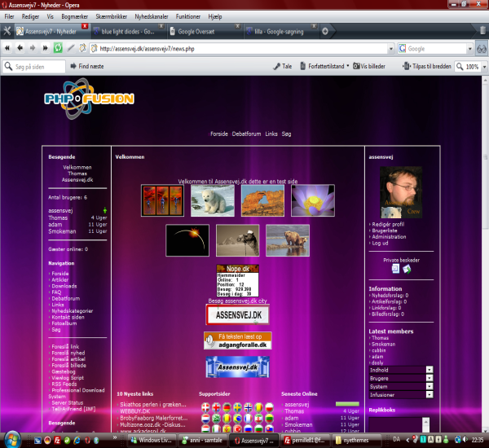Open the Opera panels wrench icon
This screenshot has width=489, height=448.
[7, 31]
